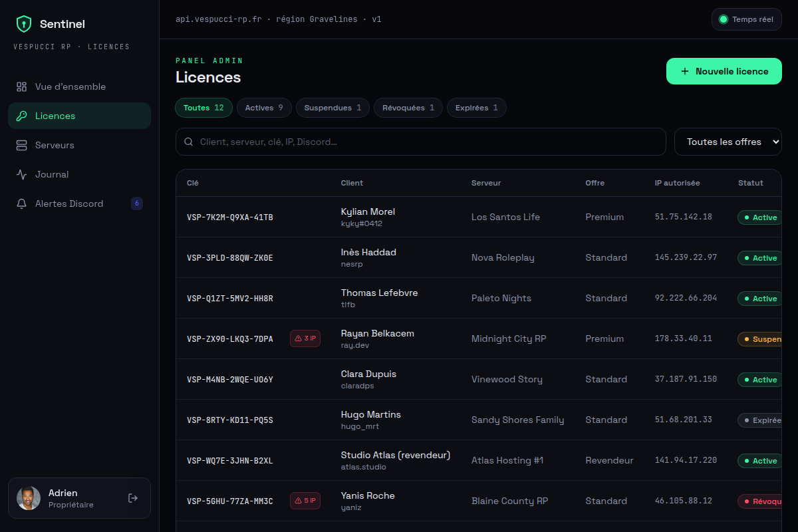This screenshot has height=532, width=798.
Task: Sort by IP autorisée column header
Action: [x=677, y=183]
